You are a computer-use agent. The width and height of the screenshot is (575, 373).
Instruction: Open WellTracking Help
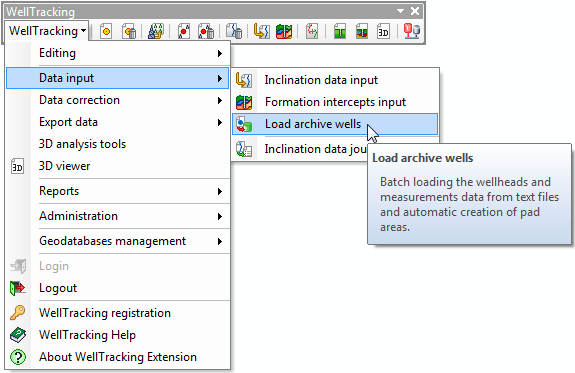(x=117, y=335)
